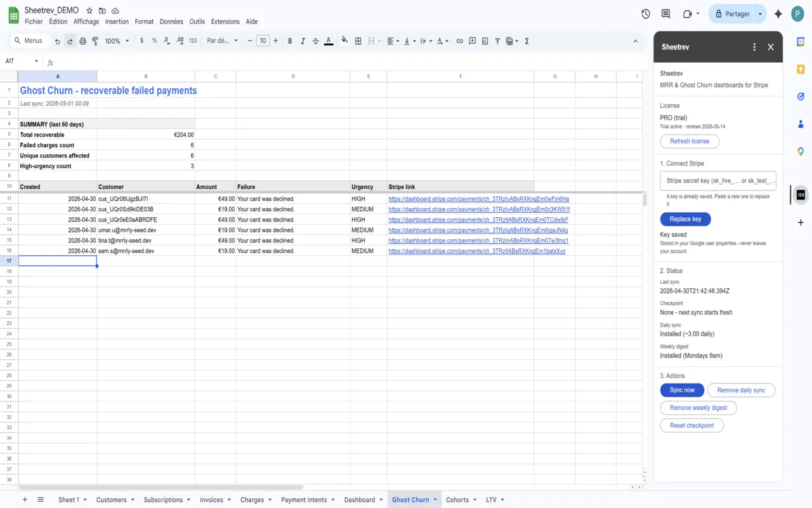Open Google Tasks side panel icon
The height and width of the screenshot is (508, 812).
[x=801, y=97]
